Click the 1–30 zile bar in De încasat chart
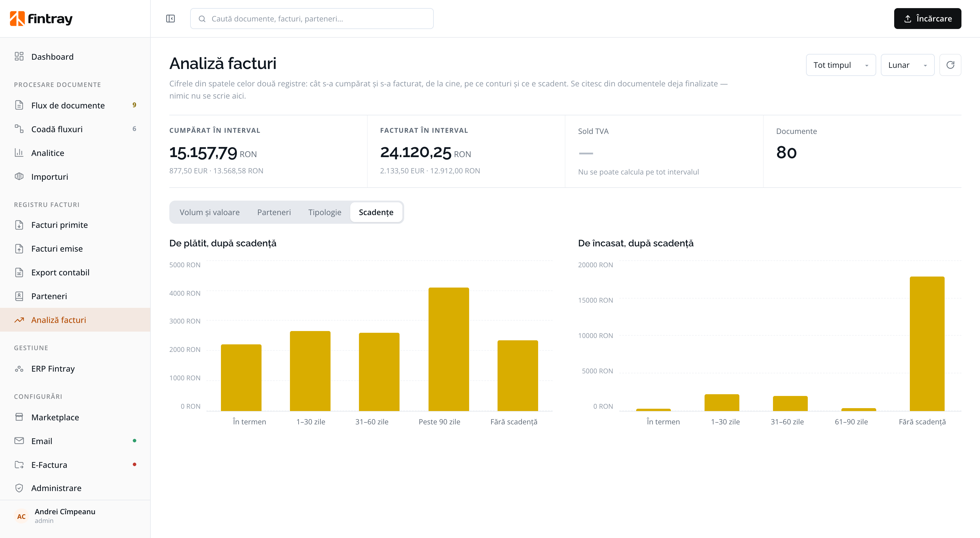This screenshot has height=538, width=980. (x=722, y=403)
